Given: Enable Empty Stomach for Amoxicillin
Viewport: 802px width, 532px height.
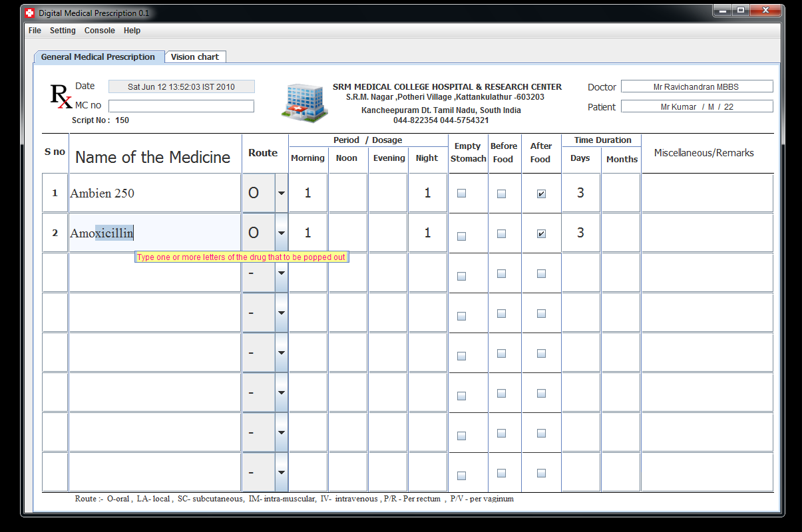Looking at the screenshot, I should [x=461, y=233].
